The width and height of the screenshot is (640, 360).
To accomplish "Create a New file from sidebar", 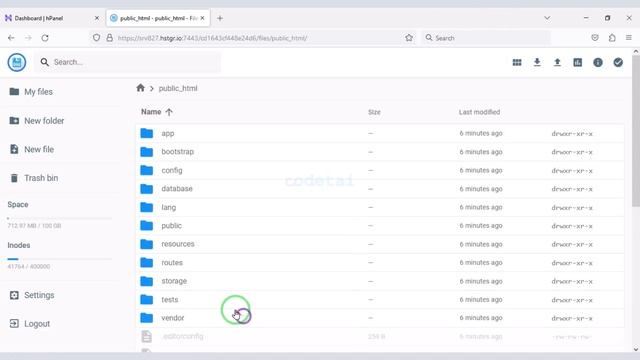I will (x=32, y=149).
